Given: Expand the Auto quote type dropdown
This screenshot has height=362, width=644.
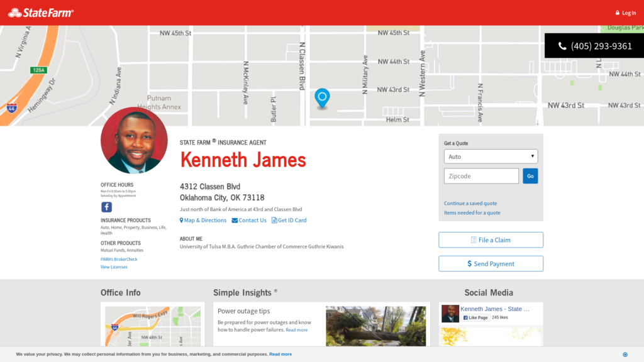Looking at the screenshot, I should tap(491, 156).
